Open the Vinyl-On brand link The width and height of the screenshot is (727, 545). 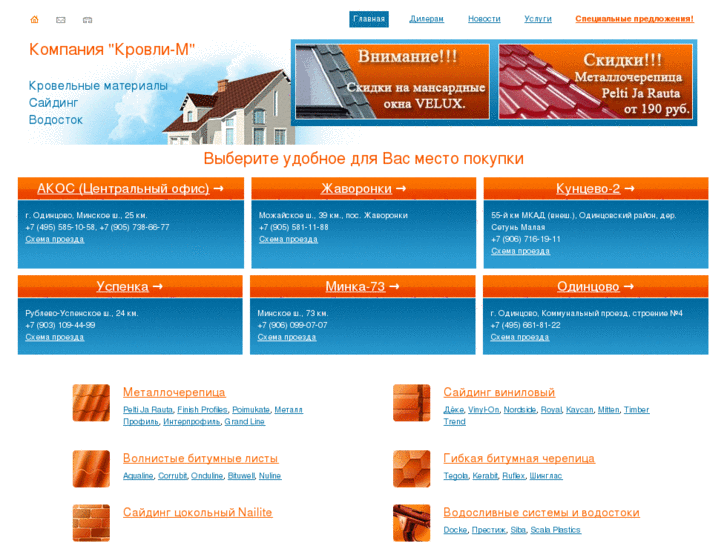pos(484,410)
